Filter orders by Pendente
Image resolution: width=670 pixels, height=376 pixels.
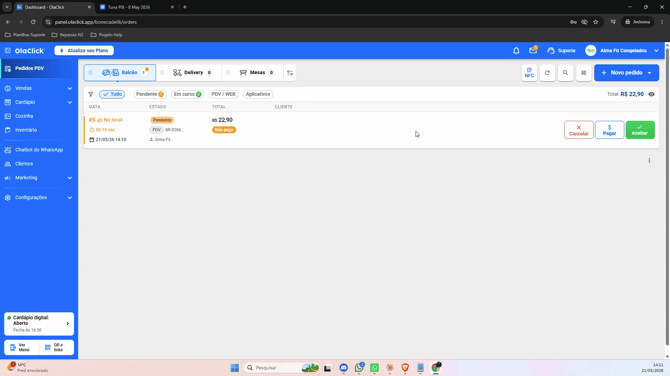(150, 94)
